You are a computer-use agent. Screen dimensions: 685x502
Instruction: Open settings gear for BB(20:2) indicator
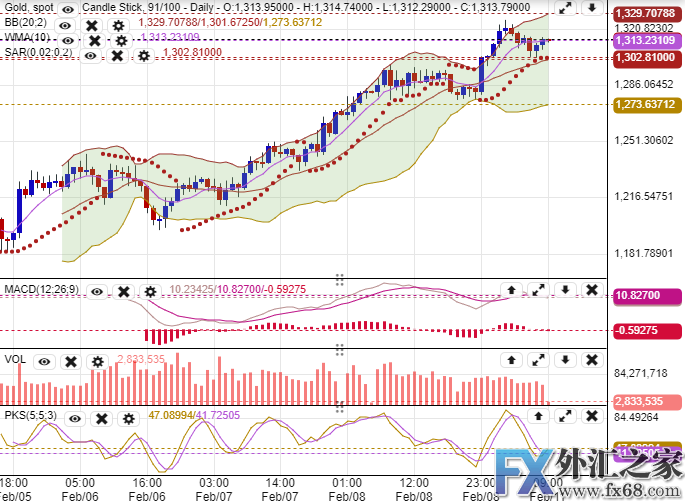[x=118, y=24]
